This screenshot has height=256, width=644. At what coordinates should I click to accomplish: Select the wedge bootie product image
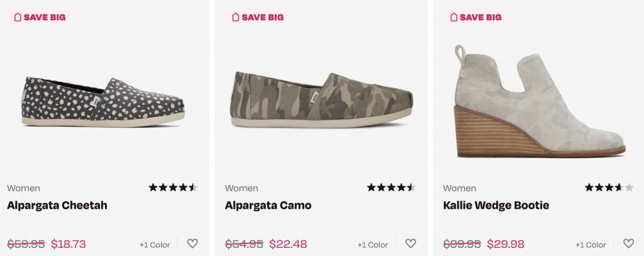538,101
